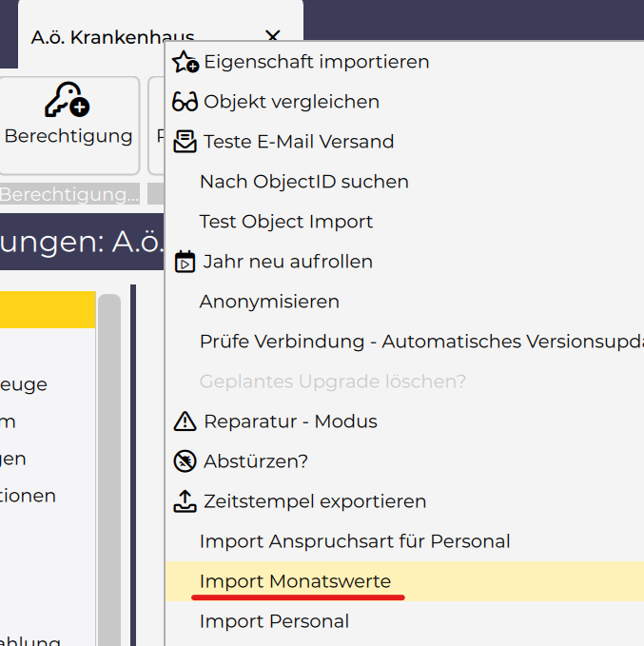Image resolution: width=644 pixels, height=646 pixels.
Task: Choose Import Anspruchsart für Personal
Action: 355,541
